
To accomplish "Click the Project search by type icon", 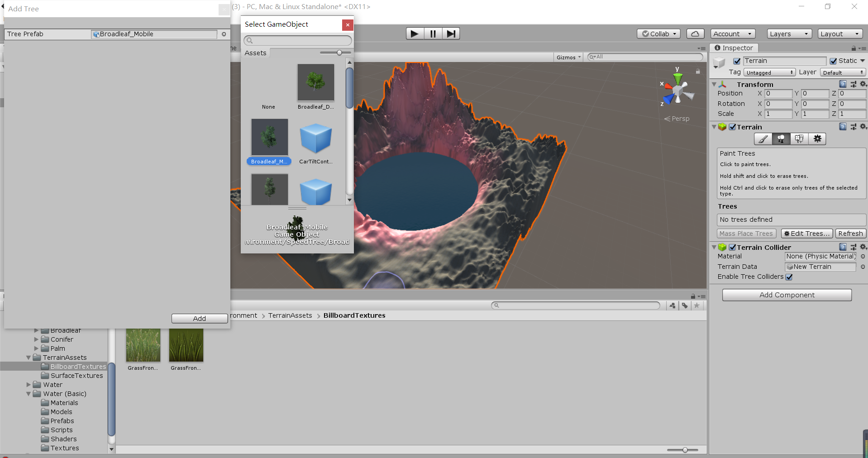I will point(672,305).
